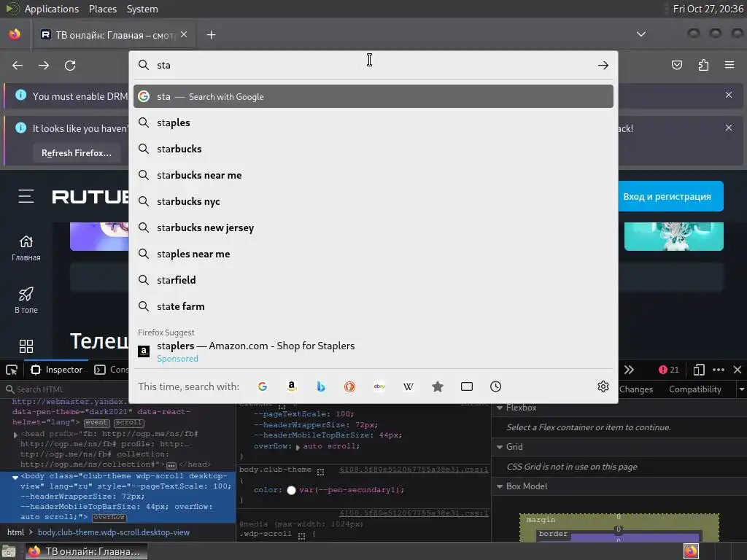Choose the 'state farm' suggestion
This screenshot has height=560, width=747.
click(373, 307)
